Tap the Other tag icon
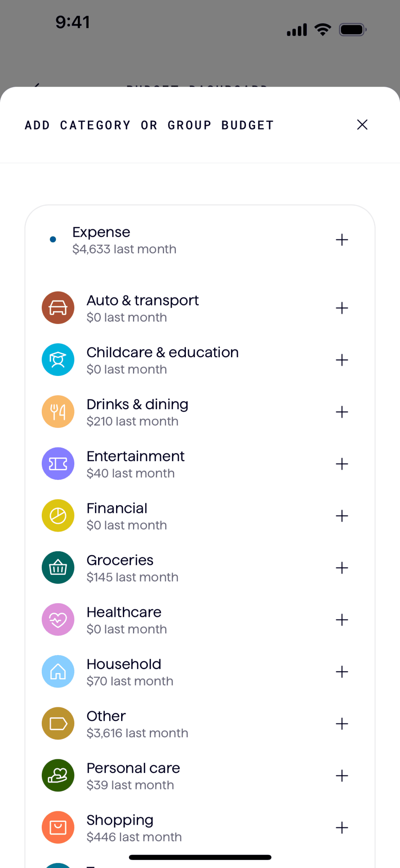Image resolution: width=400 pixels, height=868 pixels. [x=58, y=723]
